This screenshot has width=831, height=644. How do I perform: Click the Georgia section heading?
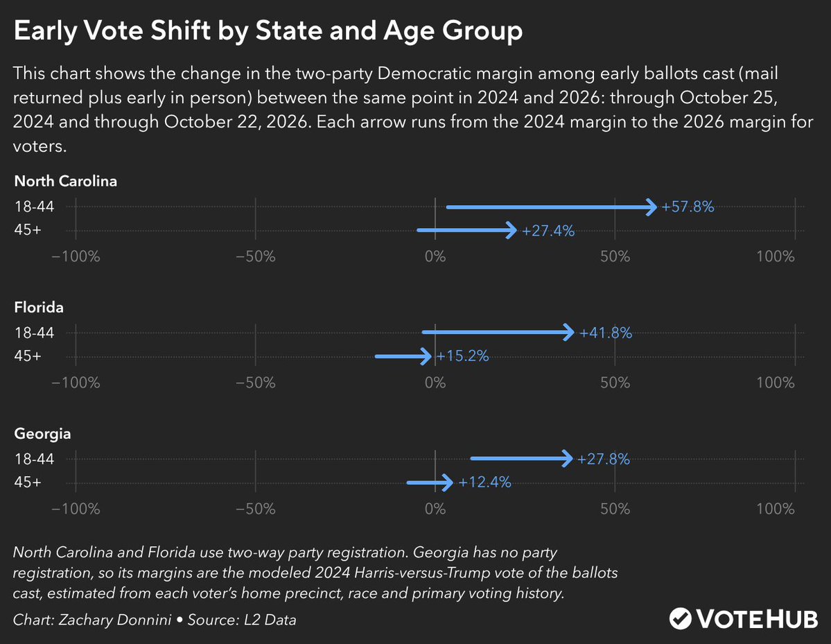click(x=42, y=433)
